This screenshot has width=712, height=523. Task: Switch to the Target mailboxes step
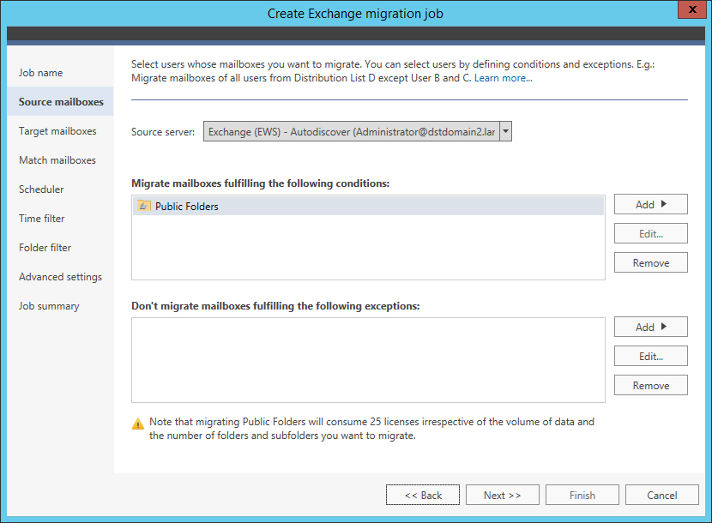click(x=58, y=131)
